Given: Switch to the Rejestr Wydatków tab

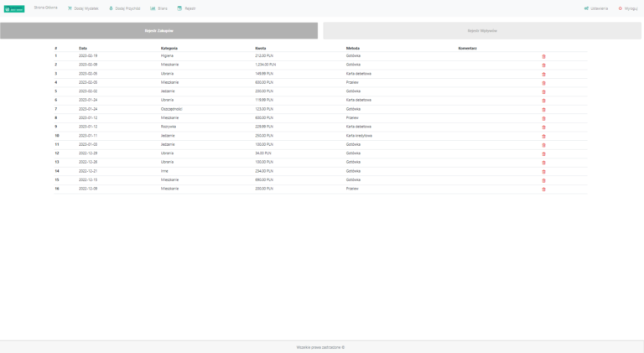Looking at the screenshot, I should tap(482, 31).
